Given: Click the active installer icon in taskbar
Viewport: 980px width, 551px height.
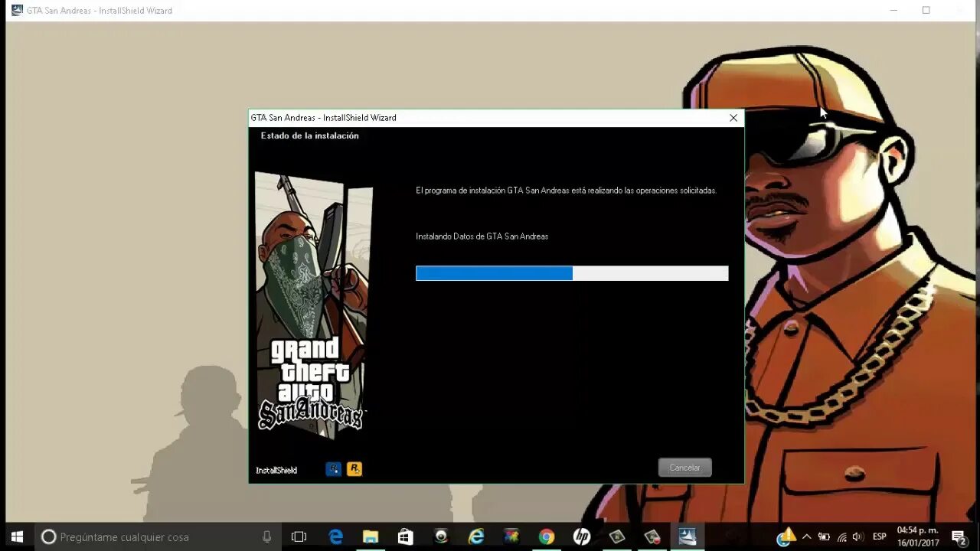Looking at the screenshot, I should point(687,536).
